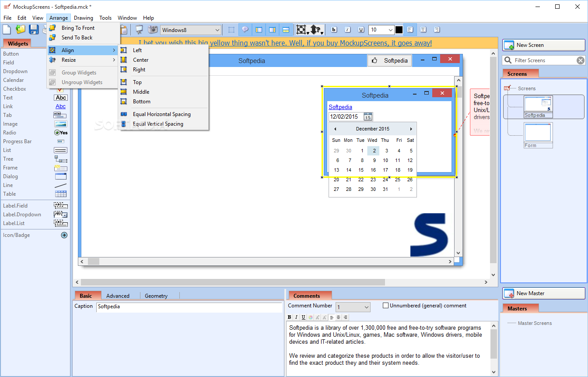Click the calendar icon beside 12/02/2015

click(368, 117)
